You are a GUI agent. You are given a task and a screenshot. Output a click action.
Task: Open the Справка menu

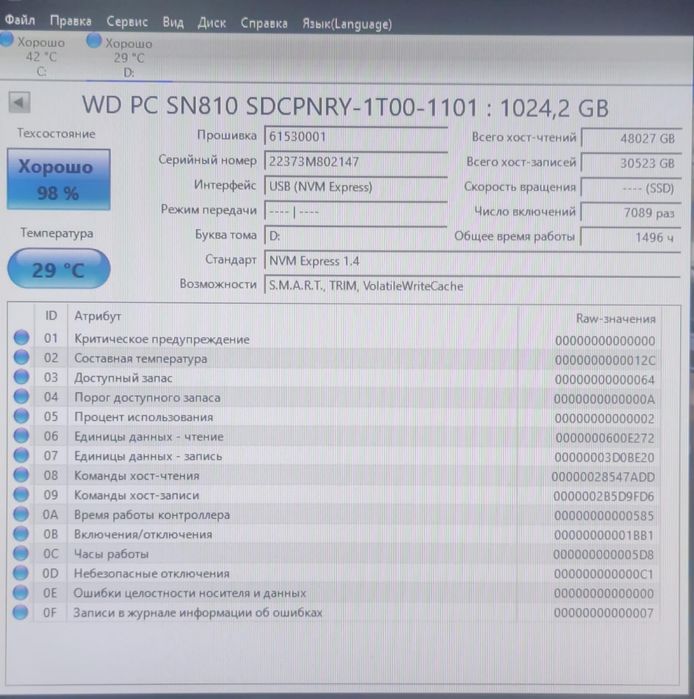264,23
